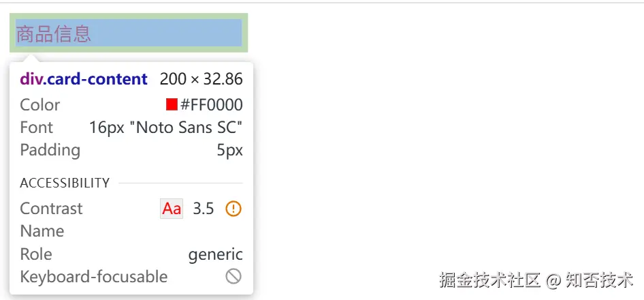Click the red Aa contrast preview
Image resolution: width=644 pixels, height=300 pixels.
[x=172, y=209]
